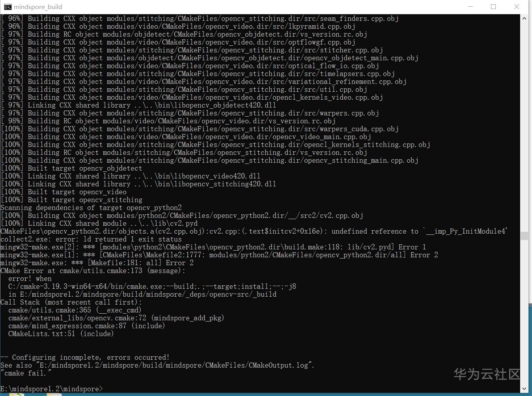Select the cv2.cpp.obj build line
This screenshot has height=396, width=532.
[182, 216]
